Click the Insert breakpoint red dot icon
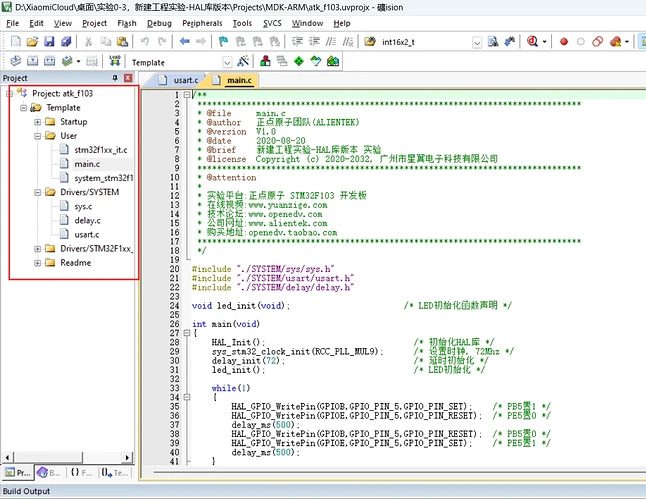The height and width of the screenshot is (499, 646). (x=564, y=42)
